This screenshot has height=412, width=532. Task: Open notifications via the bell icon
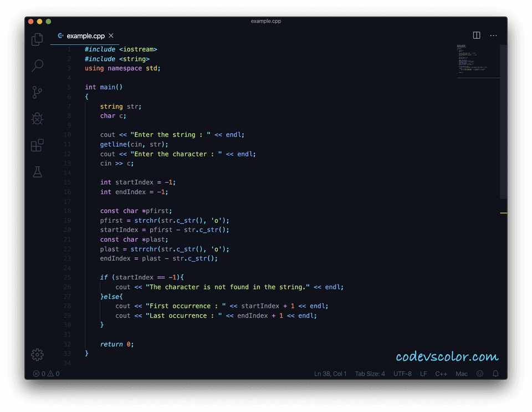(x=495, y=373)
